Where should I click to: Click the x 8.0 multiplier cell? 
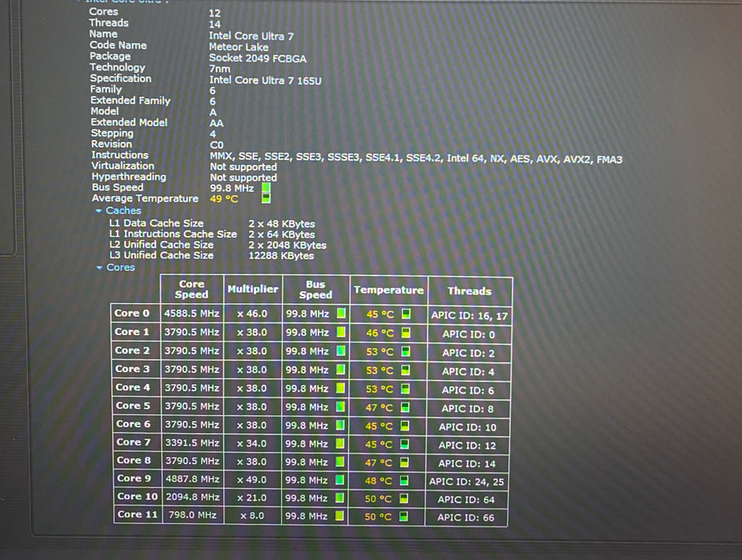252,515
